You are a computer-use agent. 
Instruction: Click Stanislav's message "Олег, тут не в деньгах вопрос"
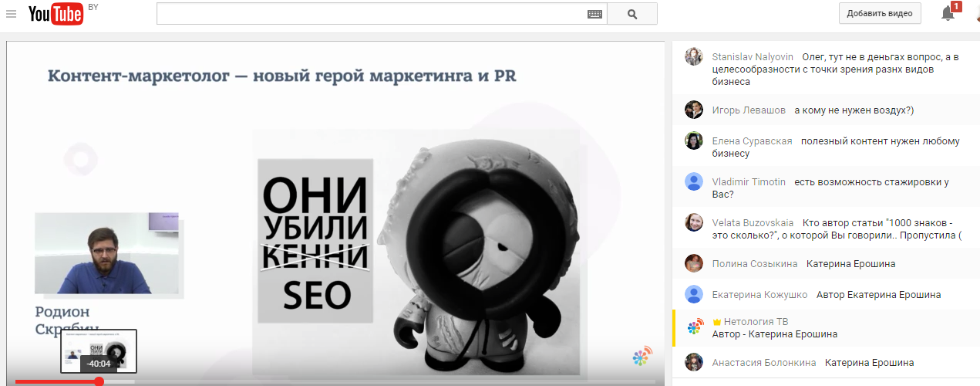coord(835,68)
